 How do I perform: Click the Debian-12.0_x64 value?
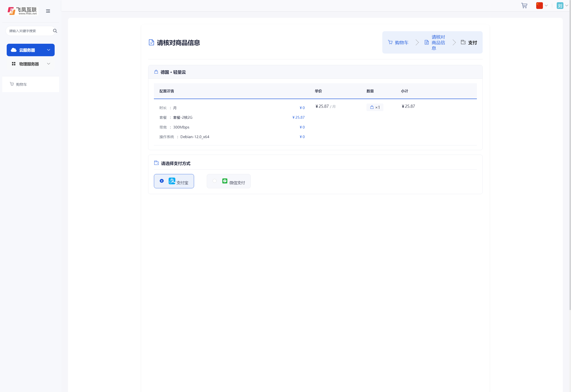pyautogui.click(x=195, y=137)
